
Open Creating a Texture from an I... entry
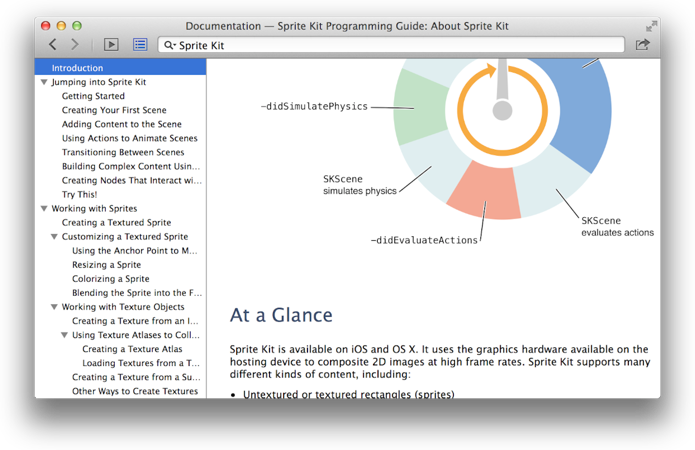(135, 321)
